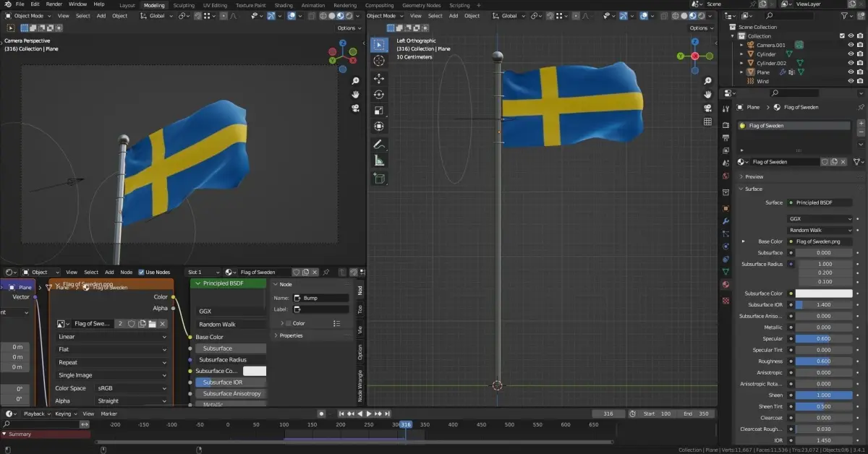Click current frame field showing 316
Image resolution: width=868 pixels, height=454 pixels.
(x=608, y=414)
